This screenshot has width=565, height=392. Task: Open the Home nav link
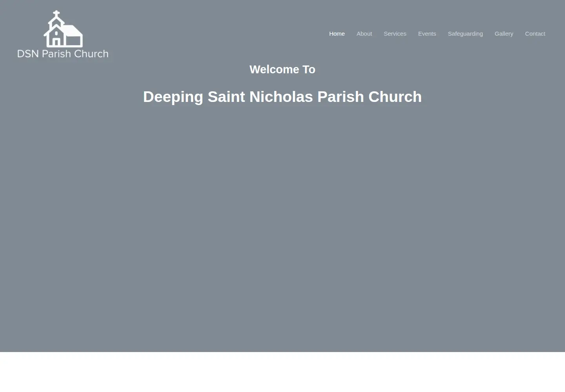tap(337, 34)
